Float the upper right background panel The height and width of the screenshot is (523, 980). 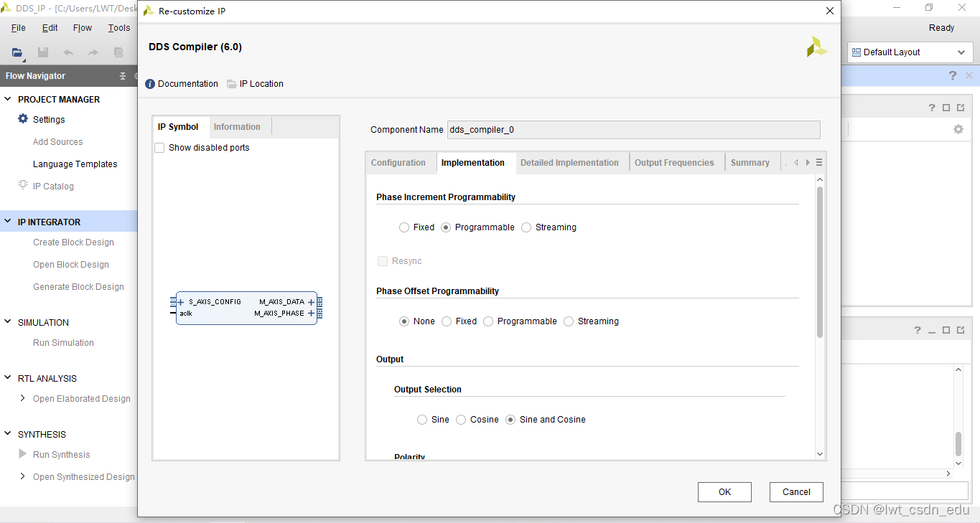(x=961, y=108)
